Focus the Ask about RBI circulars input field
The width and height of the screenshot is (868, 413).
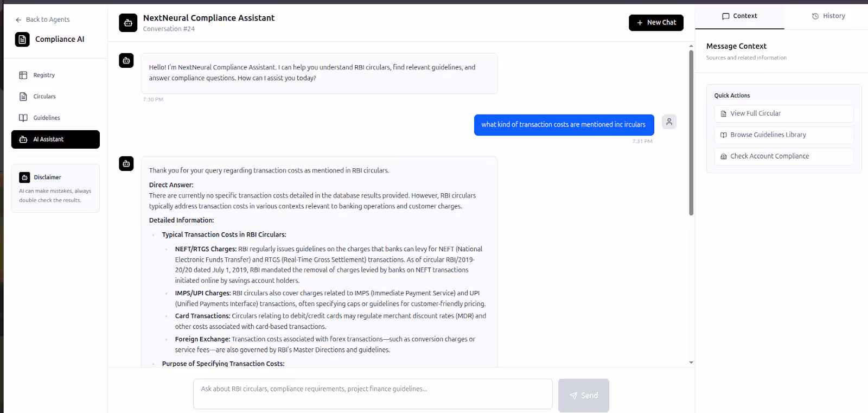coord(373,394)
